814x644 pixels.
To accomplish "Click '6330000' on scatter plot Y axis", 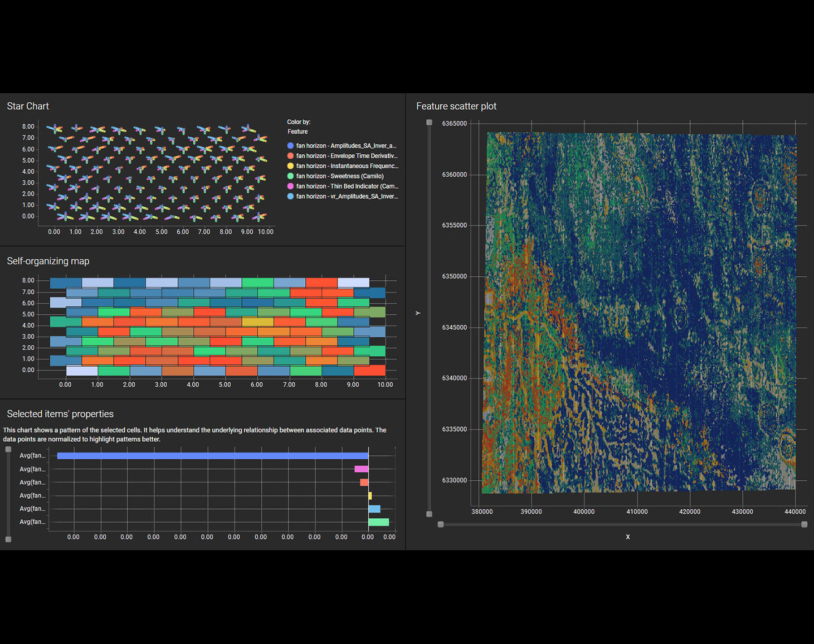I will pyautogui.click(x=454, y=480).
